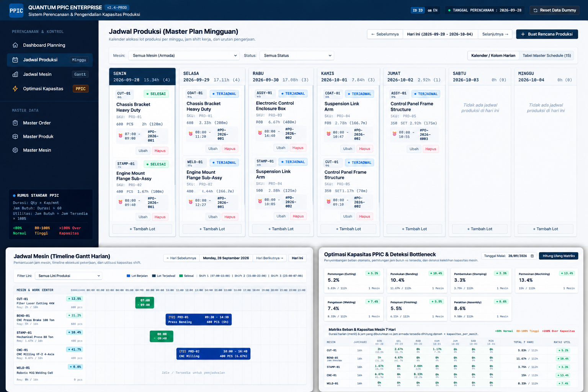Click the Buat Rencana Produksi button

tap(547, 34)
